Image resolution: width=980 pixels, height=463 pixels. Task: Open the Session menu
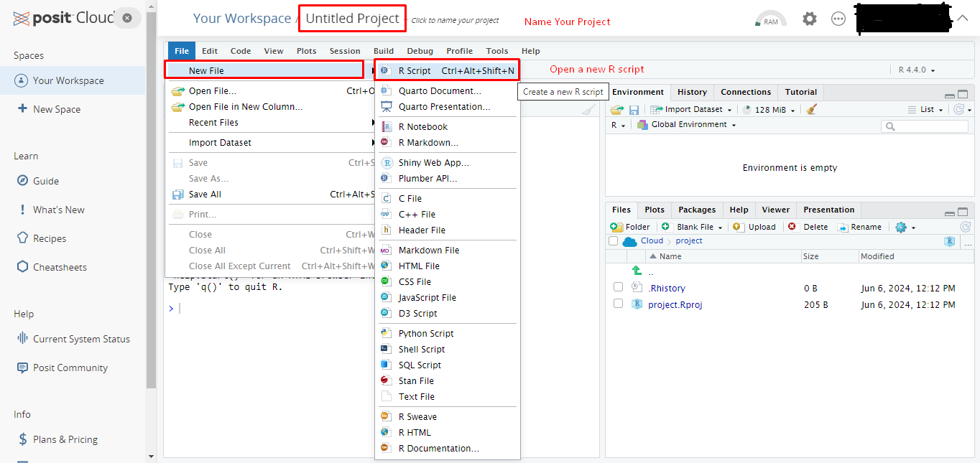[x=345, y=51]
